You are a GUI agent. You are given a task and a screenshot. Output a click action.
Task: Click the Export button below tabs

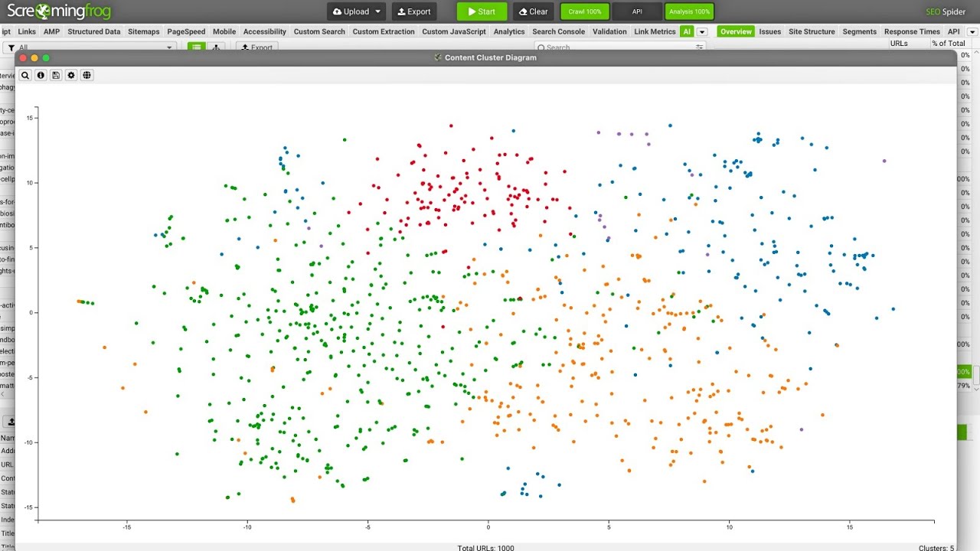[256, 47]
